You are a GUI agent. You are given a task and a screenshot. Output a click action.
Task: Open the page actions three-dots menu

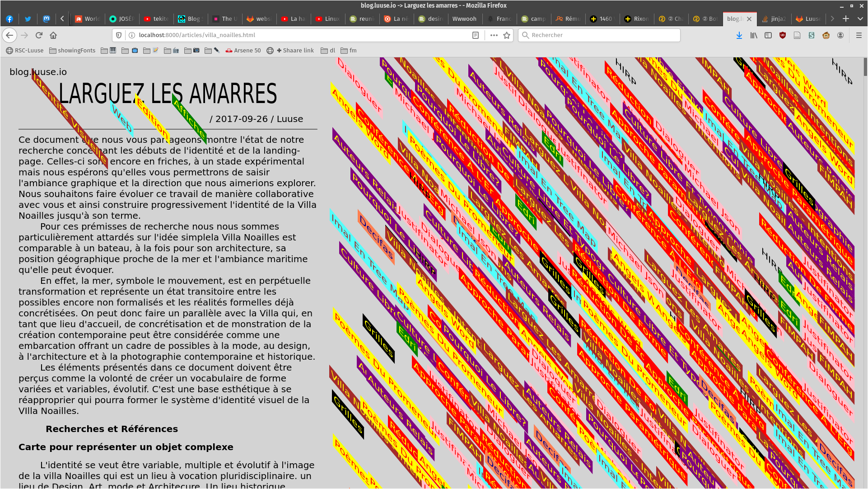[x=494, y=35]
